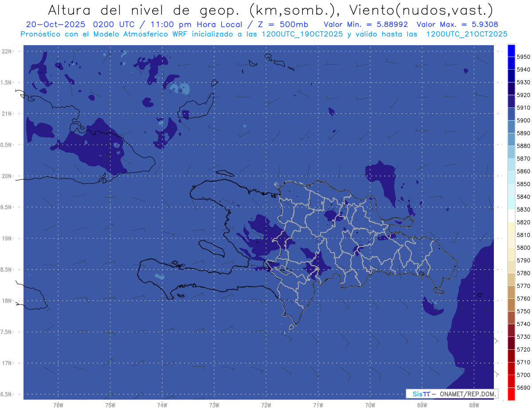Click the 5690 colorbar label
This screenshot has height=411, width=532.
coord(524,388)
